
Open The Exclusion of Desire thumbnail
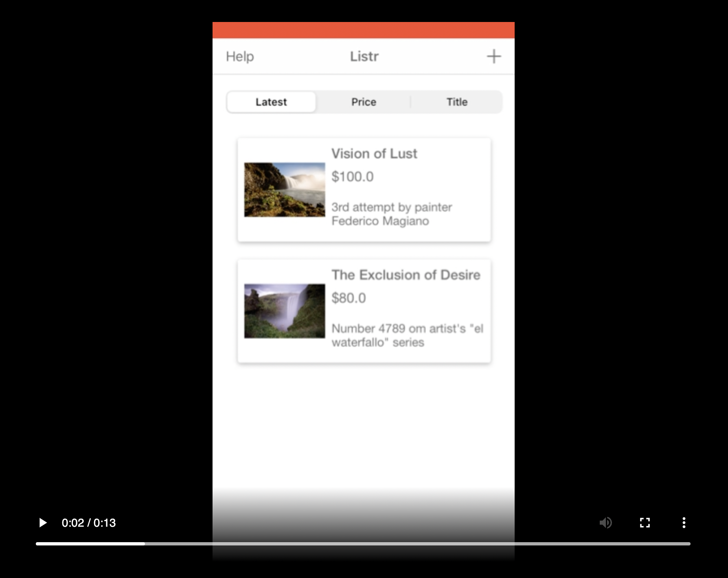pyautogui.click(x=285, y=311)
